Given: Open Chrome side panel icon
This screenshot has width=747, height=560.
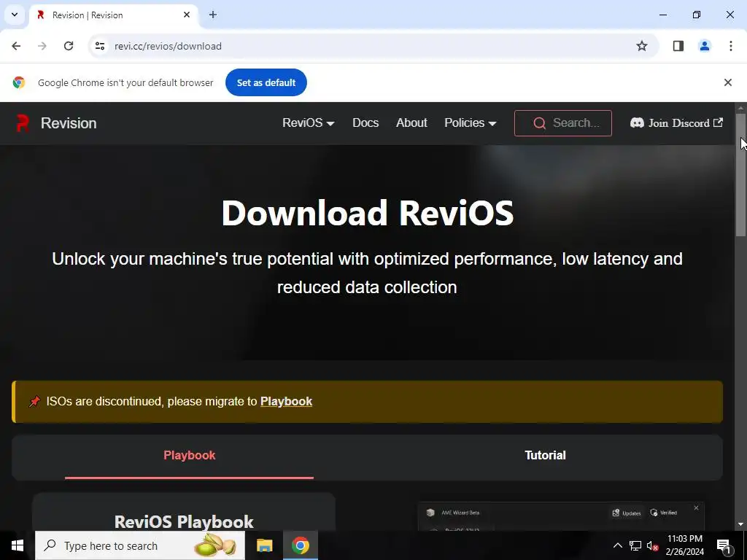Looking at the screenshot, I should pyautogui.click(x=678, y=46).
